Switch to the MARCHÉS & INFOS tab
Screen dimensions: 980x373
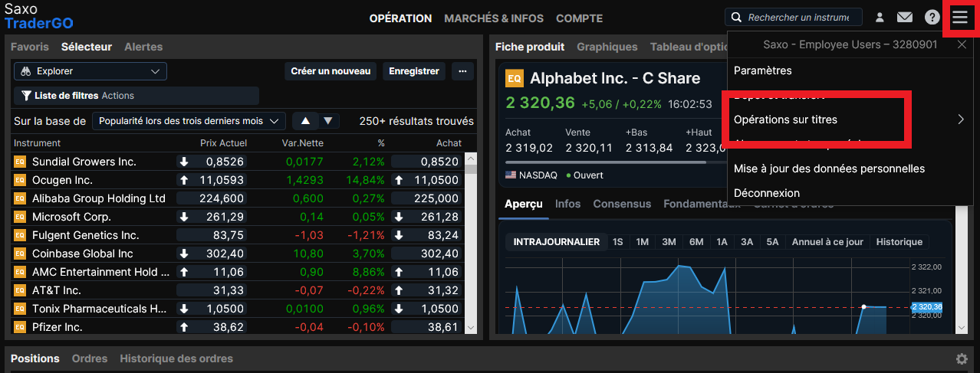494,18
